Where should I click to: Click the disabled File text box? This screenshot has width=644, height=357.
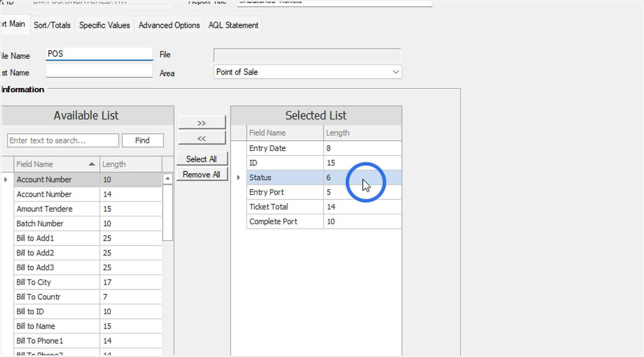pos(307,56)
